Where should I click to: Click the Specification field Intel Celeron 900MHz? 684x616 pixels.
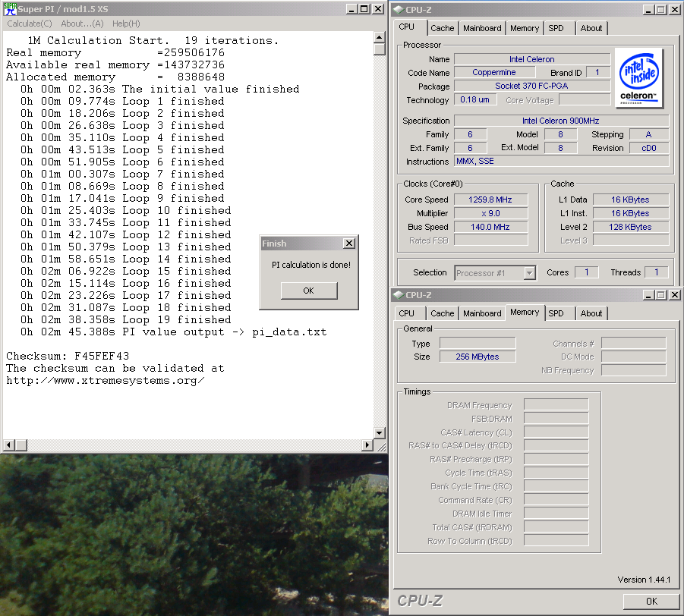point(561,121)
